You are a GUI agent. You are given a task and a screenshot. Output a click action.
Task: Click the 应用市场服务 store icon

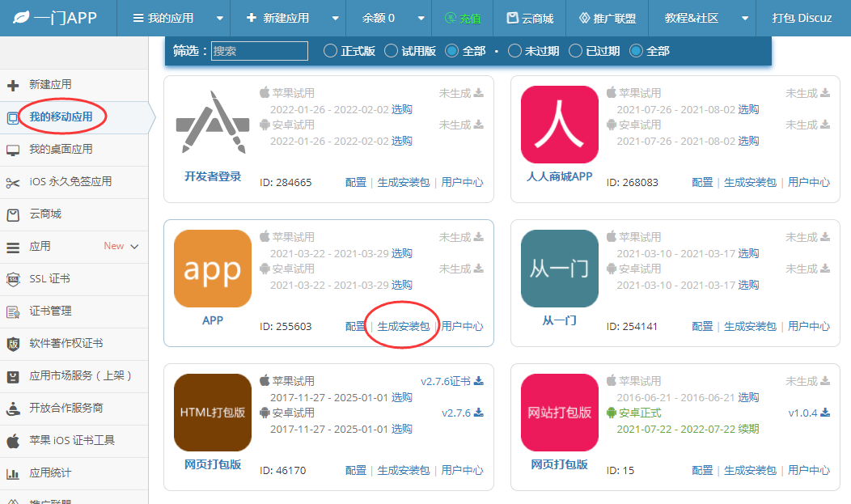click(x=12, y=376)
